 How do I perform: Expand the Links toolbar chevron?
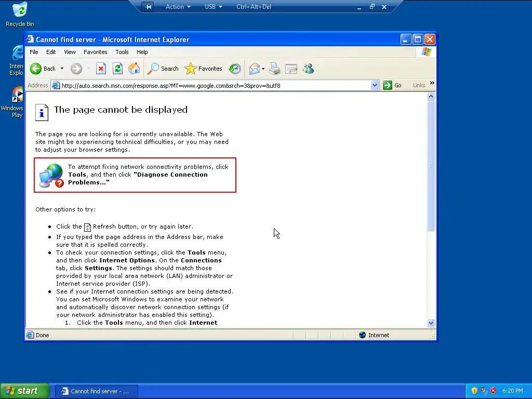[432, 83]
